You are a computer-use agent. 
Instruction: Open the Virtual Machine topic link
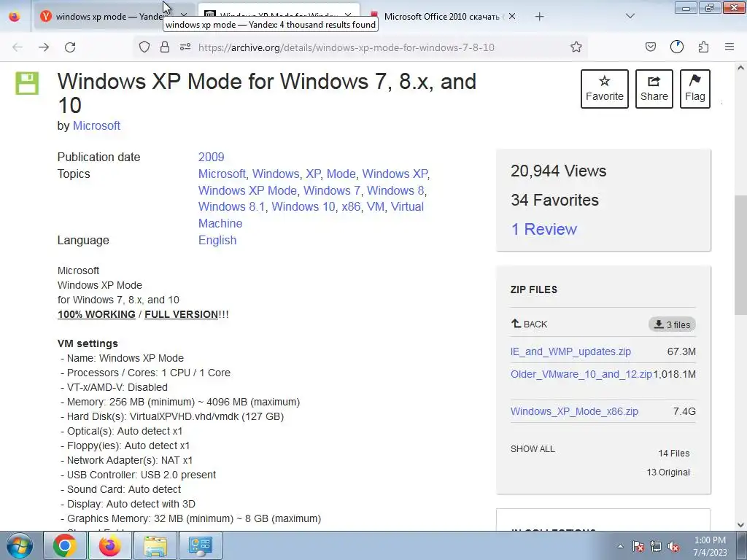[407, 206]
